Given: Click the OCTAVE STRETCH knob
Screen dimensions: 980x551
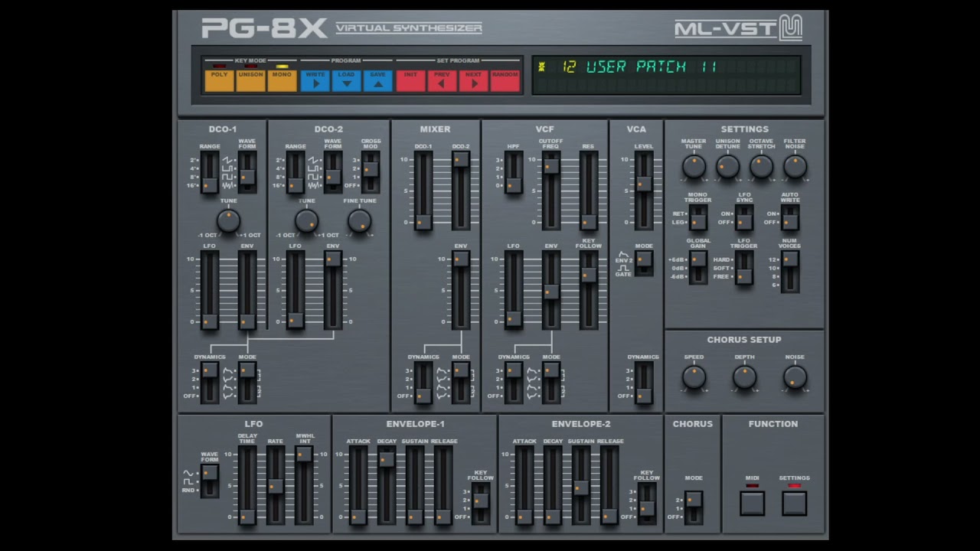Looking at the screenshot, I should (x=761, y=166).
